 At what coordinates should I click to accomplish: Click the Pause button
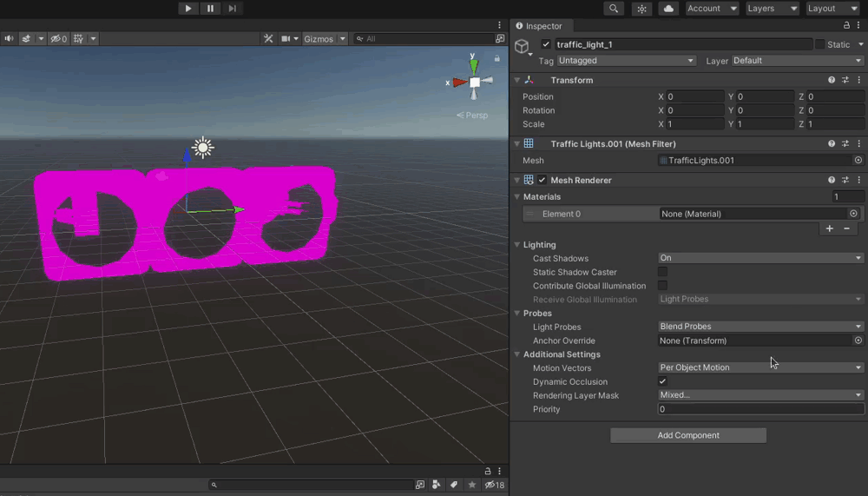click(x=210, y=9)
